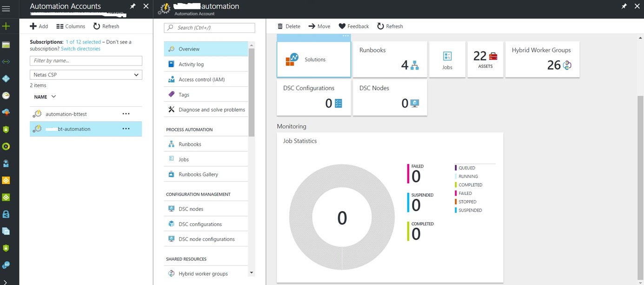Open DSC configurations menu item

tap(206, 224)
